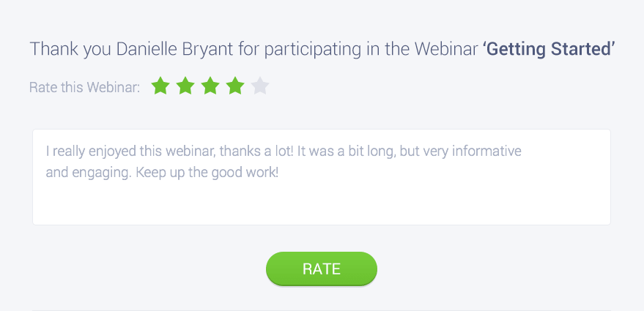This screenshot has width=644, height=311.
Task: Click the 'Rate this Webinar:' label
Action: click(84, 88)
